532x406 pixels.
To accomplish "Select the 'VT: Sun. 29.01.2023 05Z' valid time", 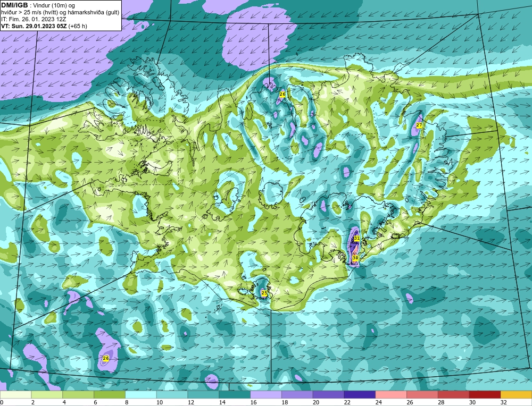I will tap(34, 26).
